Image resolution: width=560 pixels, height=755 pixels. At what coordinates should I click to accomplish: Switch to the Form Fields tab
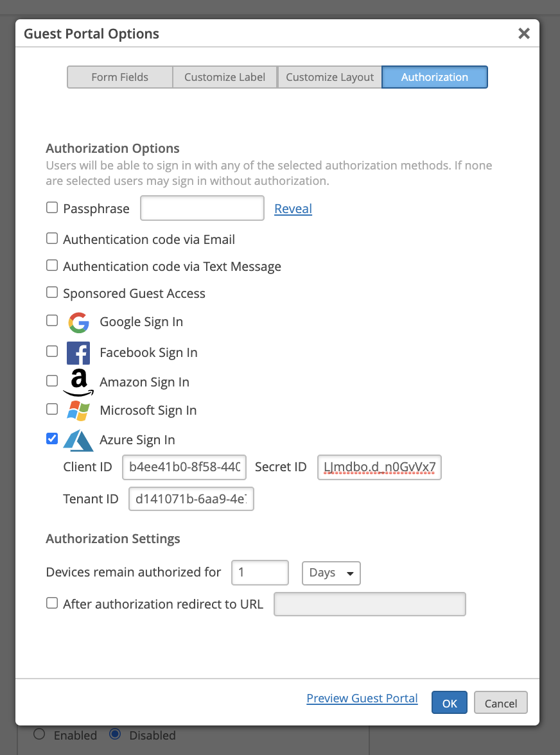(119, 77)
